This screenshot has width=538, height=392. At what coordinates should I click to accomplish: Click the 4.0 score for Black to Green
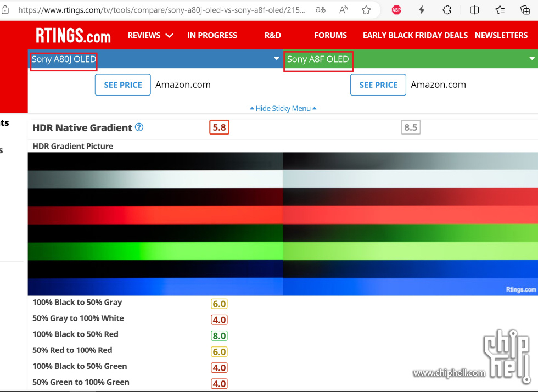point(219,368)
